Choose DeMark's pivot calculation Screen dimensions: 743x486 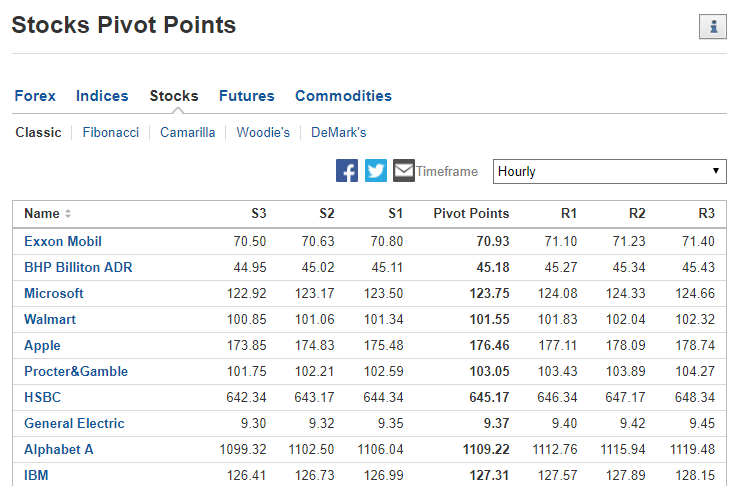pos(338,133)
